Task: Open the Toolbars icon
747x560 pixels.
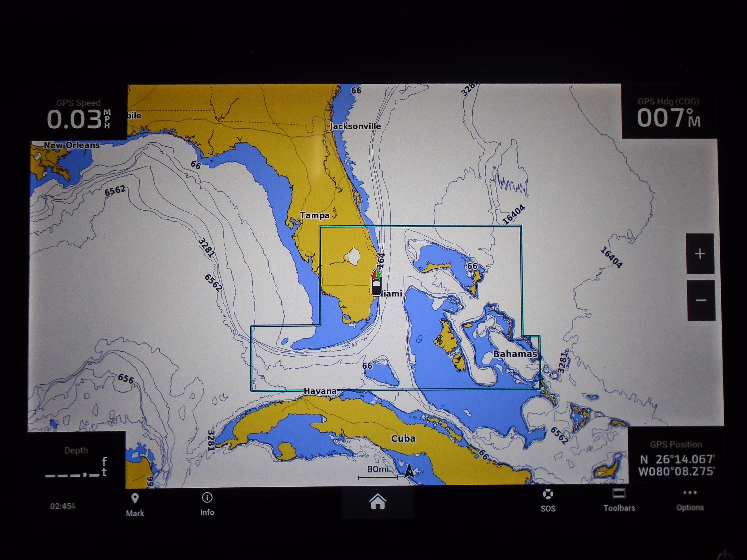Action: (619, 494)
